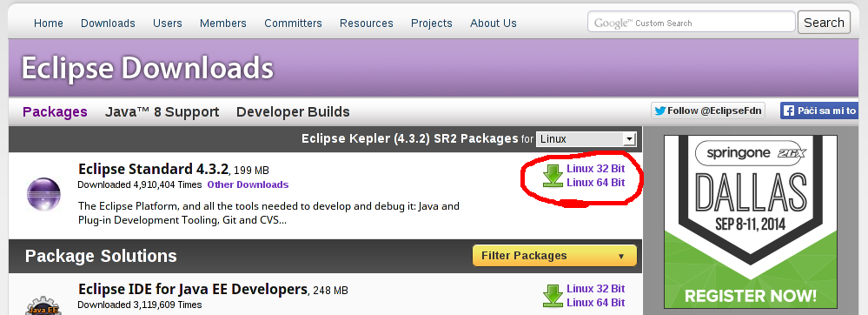
Task: Download Eclipse Standard Linux 64 Bit
Action: pos(596,183)
